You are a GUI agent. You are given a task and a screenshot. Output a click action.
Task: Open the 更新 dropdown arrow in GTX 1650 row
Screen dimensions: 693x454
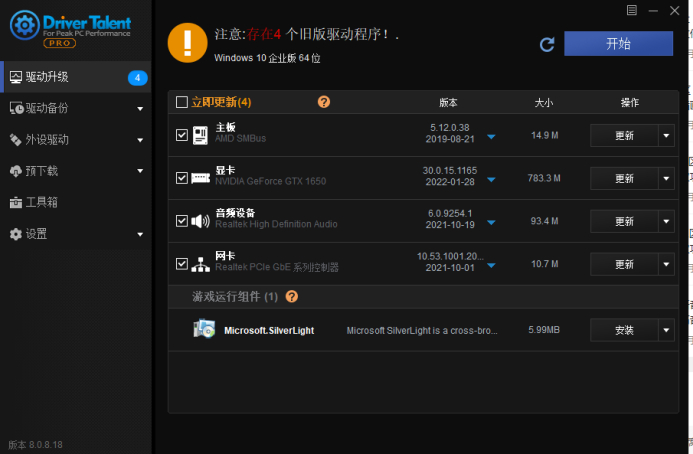(x=666, y=179)
